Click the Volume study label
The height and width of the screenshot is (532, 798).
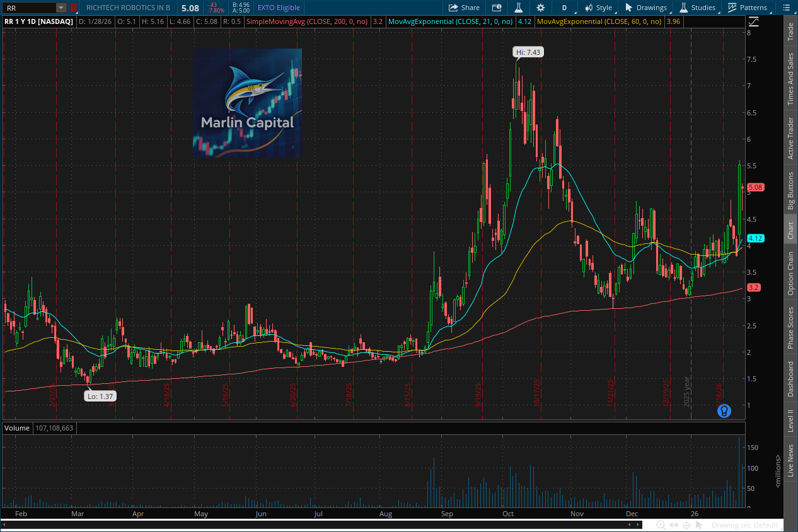click(17, 428)
